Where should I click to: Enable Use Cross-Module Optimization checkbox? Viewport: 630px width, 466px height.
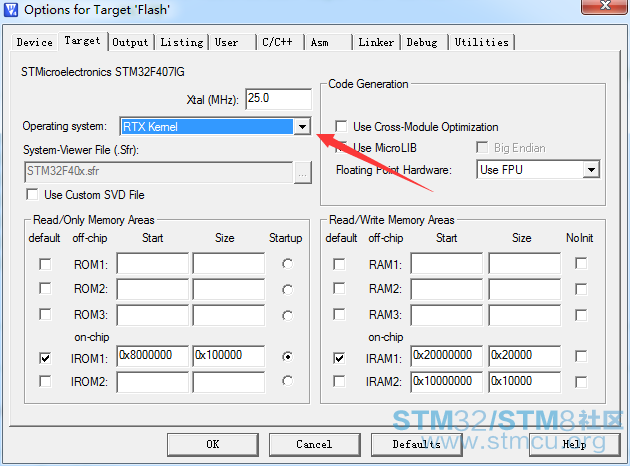pos(342,127)
